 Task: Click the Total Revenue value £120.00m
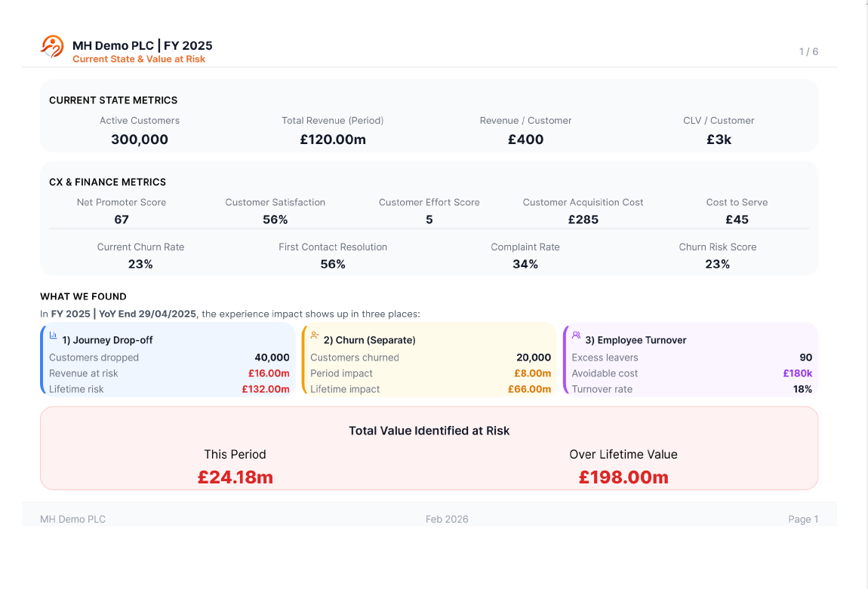pos(333,140)
